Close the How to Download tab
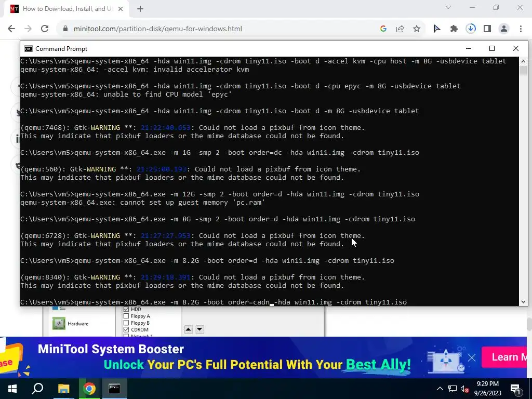 121,9
